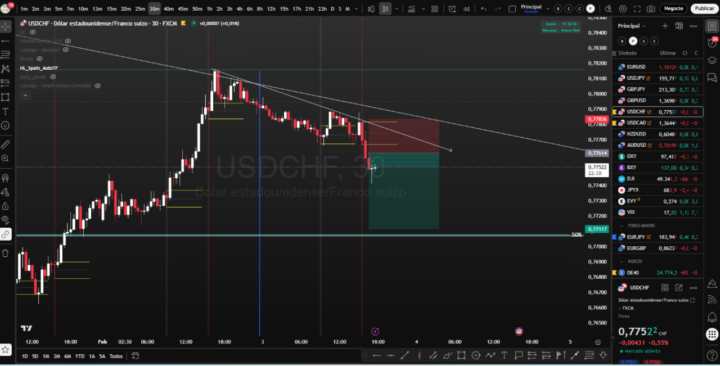The width and height of the screenshot is (720, 366).
Task: Open the favorites star toolbar button
Action: 6,350
